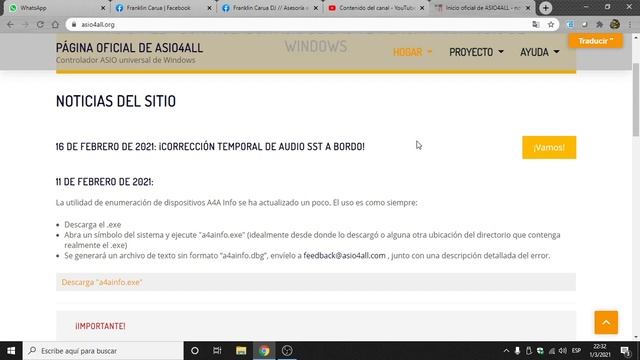Click the ESP language indicator
640x360 pixels.
[x=576, y=351]
